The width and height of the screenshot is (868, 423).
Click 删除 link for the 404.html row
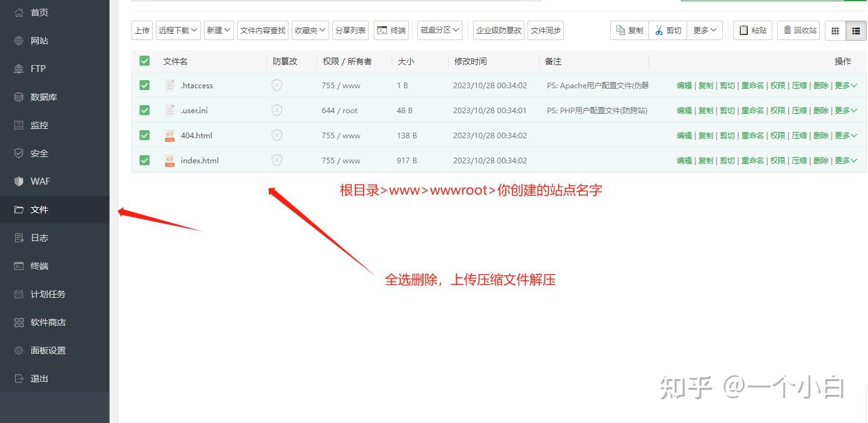click(820, 135)
